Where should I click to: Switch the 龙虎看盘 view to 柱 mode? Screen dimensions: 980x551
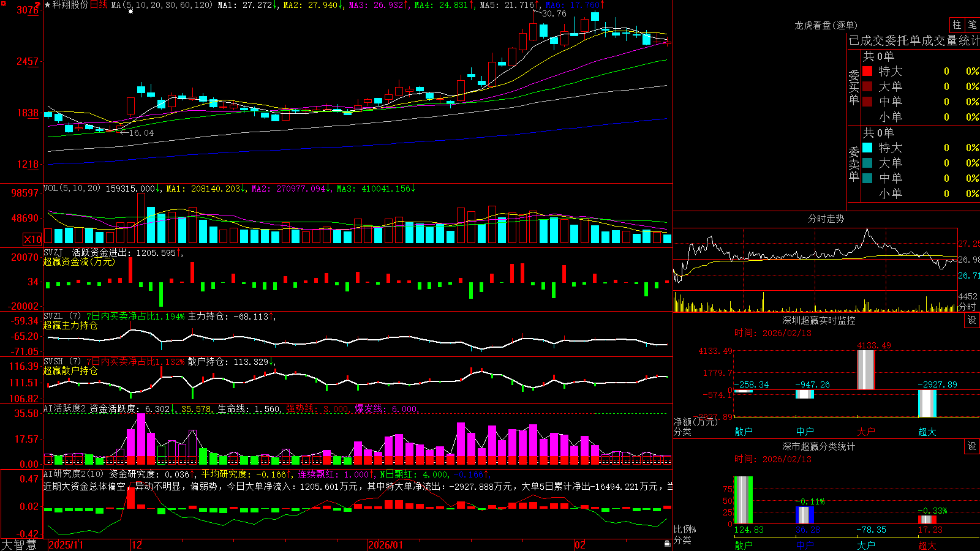click(957, 24)
